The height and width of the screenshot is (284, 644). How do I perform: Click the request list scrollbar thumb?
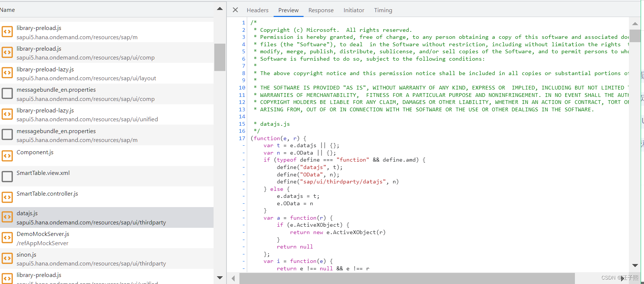(x=220, y=57)
